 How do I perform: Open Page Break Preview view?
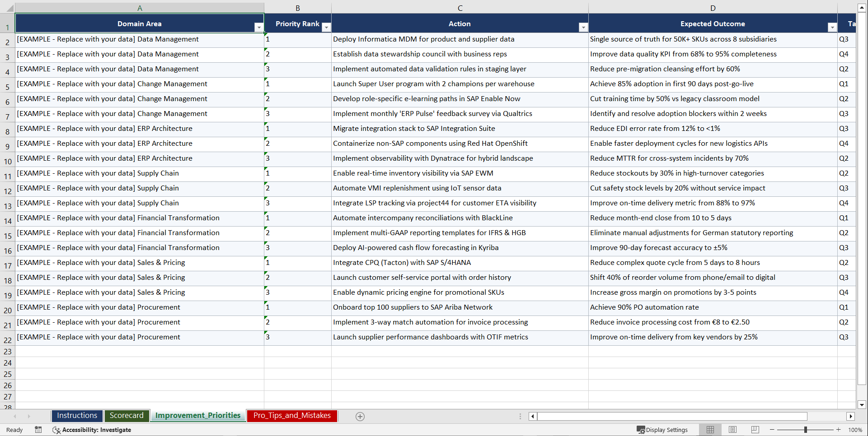click(755, 430)
